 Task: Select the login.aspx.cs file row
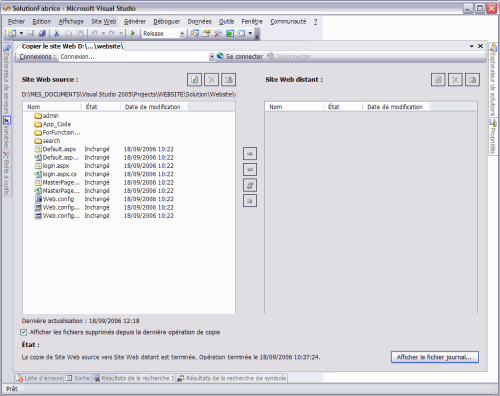point(104,174)
